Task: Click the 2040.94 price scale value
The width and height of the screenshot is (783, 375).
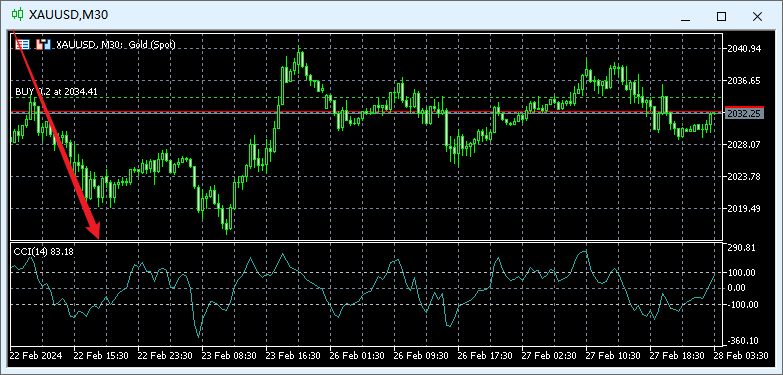Action: tap(744, 48)
